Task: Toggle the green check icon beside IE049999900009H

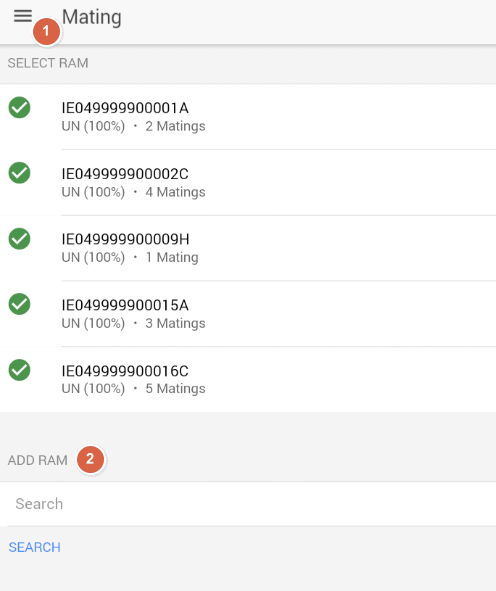Action: [x=20, y=239]
